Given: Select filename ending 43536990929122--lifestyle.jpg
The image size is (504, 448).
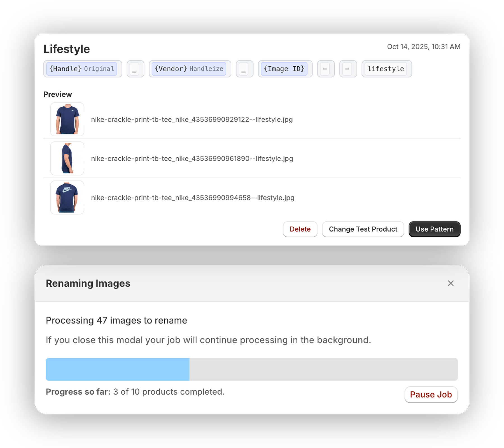Looking at the screenshot, I should 192,119.
